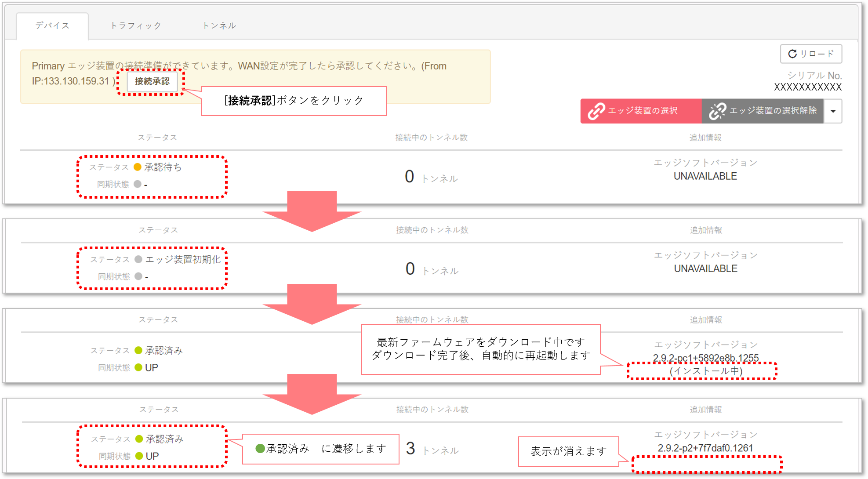This screenshot has height=479, width=868.
Task: Click the (インストール中) label
Action: click(x=706, y=371)
